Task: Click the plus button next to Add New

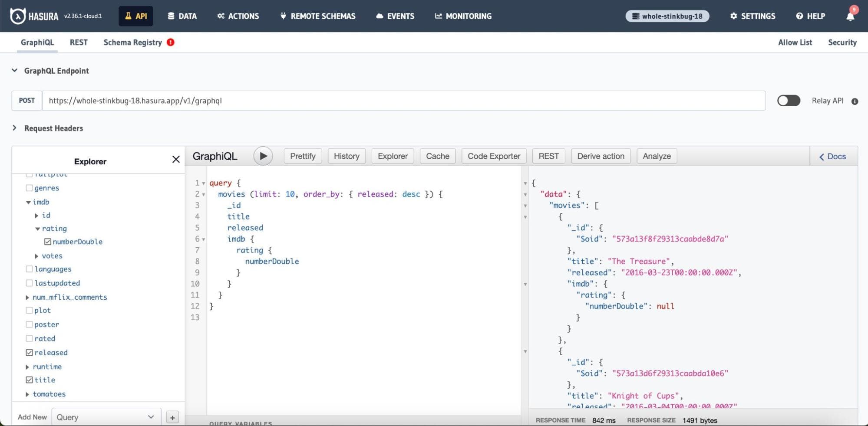Action: pos(172,417)
